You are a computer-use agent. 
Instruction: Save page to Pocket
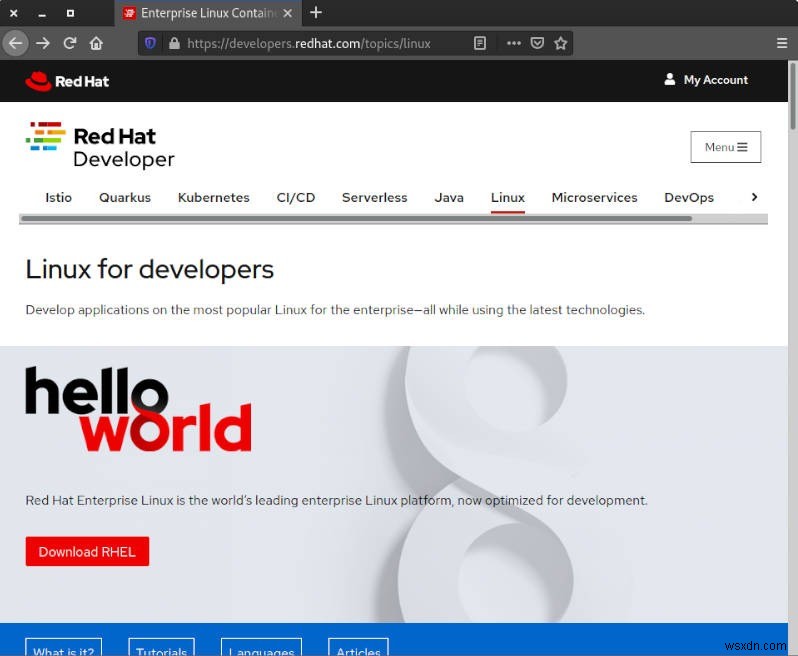point(537,43)
